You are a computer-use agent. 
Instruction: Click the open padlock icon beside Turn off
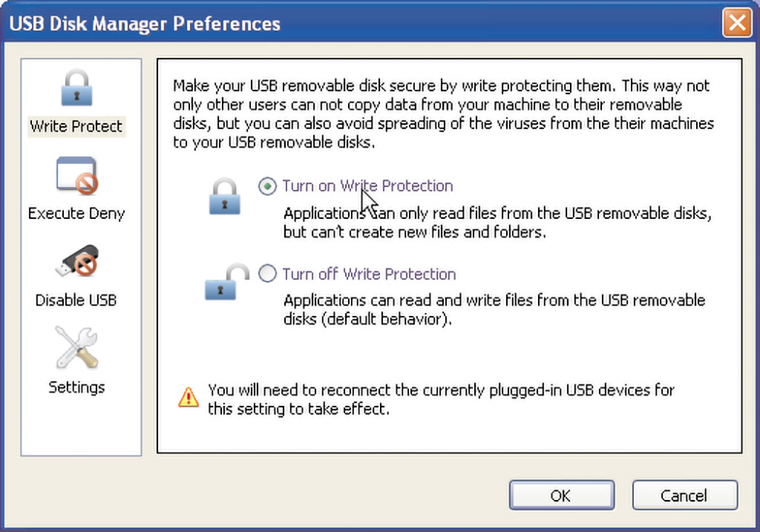click(x=227, y=282)
